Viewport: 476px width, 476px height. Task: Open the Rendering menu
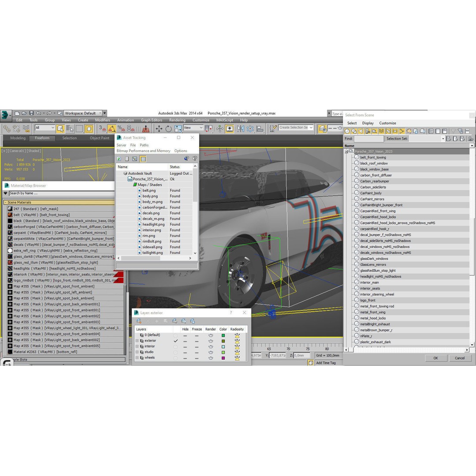coord(177,120)
